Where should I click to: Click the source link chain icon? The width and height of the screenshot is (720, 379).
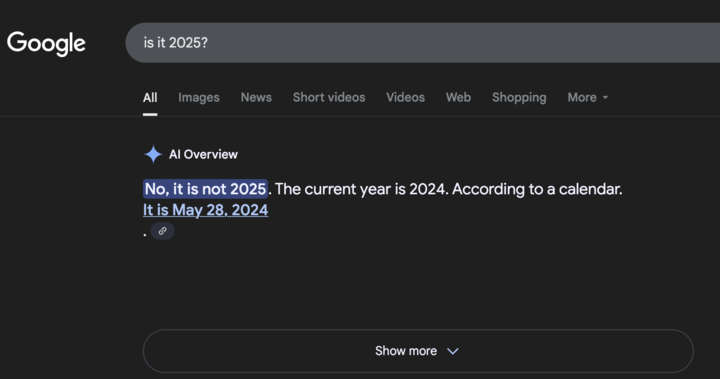(163, 231)
